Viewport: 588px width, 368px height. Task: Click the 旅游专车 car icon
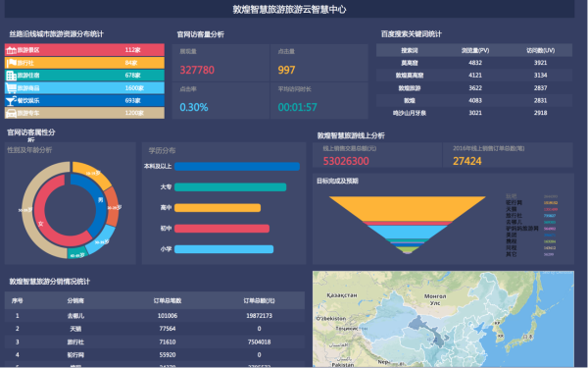11,113
